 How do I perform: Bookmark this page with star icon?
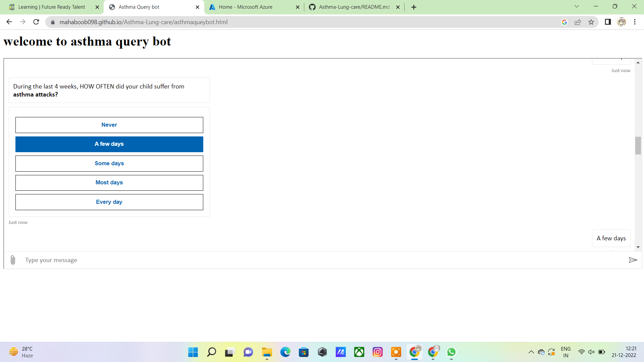point(591,22)
